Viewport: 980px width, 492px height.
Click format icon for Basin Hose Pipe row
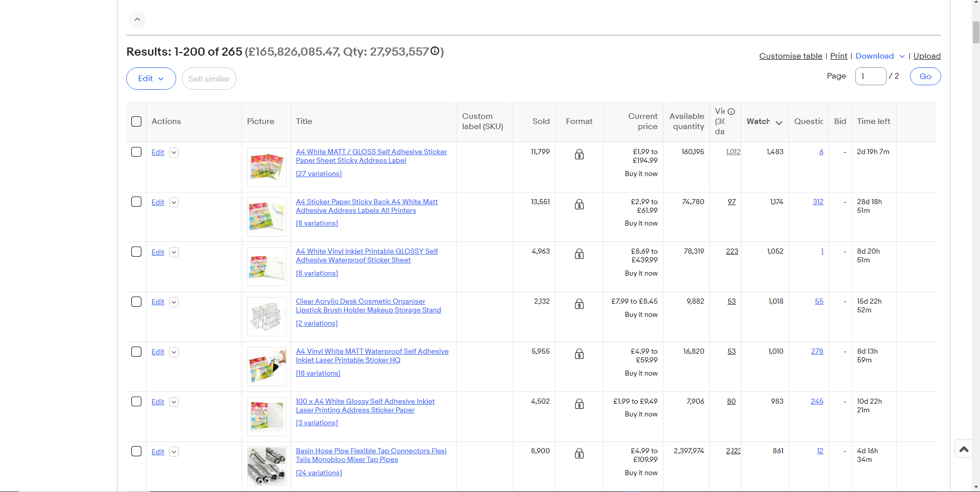[579, 453]
